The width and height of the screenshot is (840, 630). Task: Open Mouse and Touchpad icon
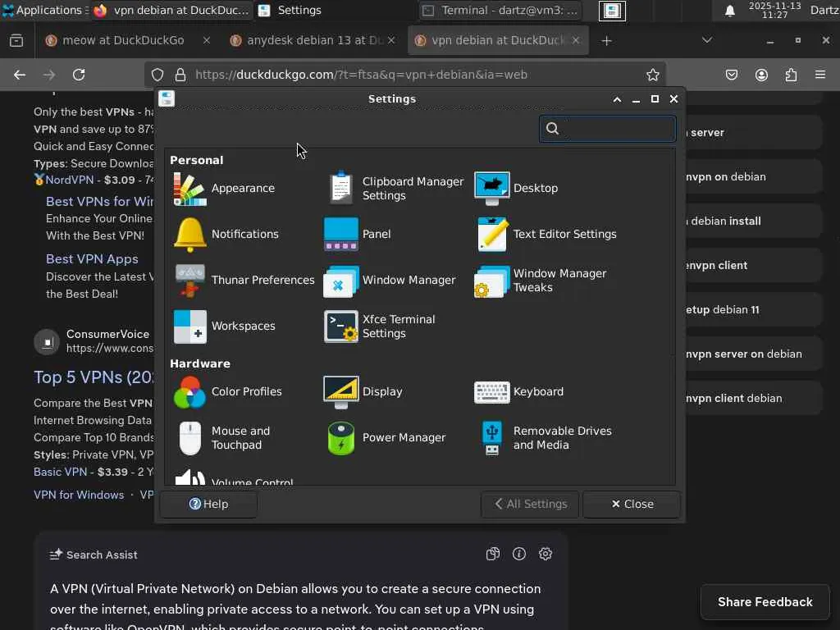(189, 438)
